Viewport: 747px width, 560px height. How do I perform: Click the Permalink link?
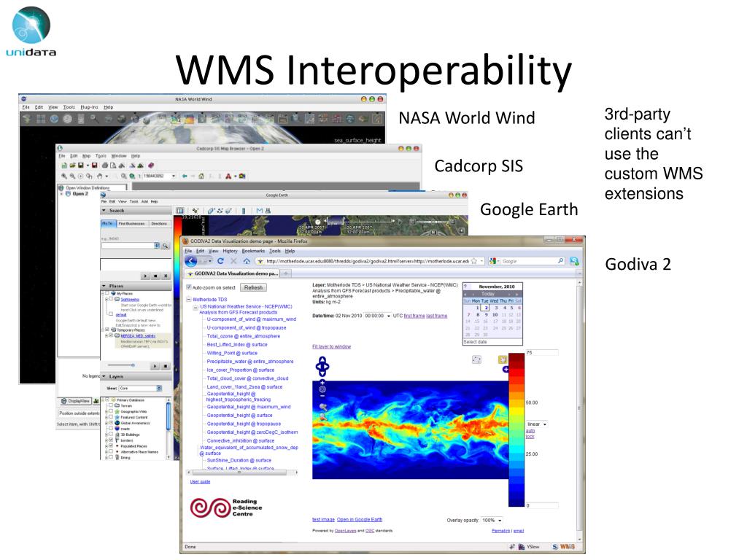(x=500, y=531)
